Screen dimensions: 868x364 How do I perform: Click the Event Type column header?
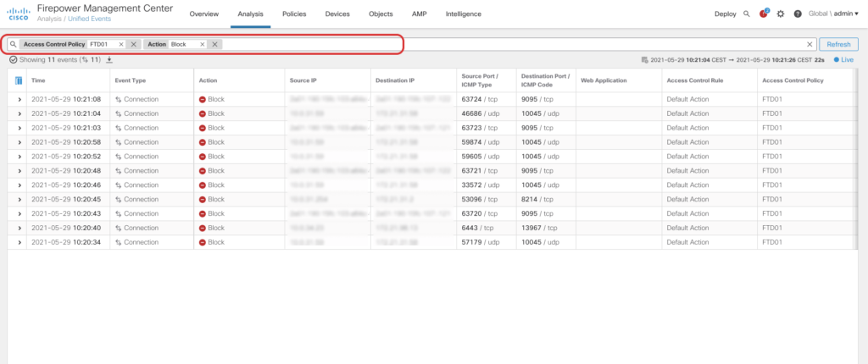[130, 80]
